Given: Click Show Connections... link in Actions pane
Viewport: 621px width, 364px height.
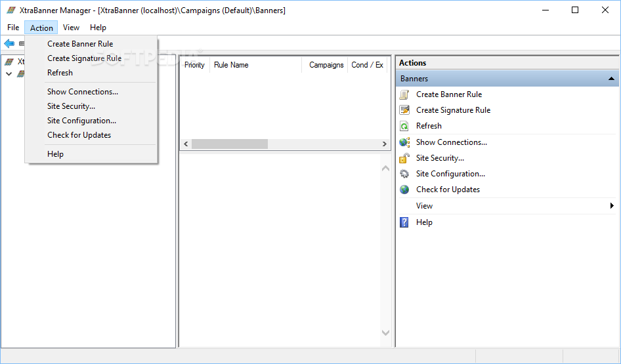Looking at the screenshot, I should tap(452, 142).
